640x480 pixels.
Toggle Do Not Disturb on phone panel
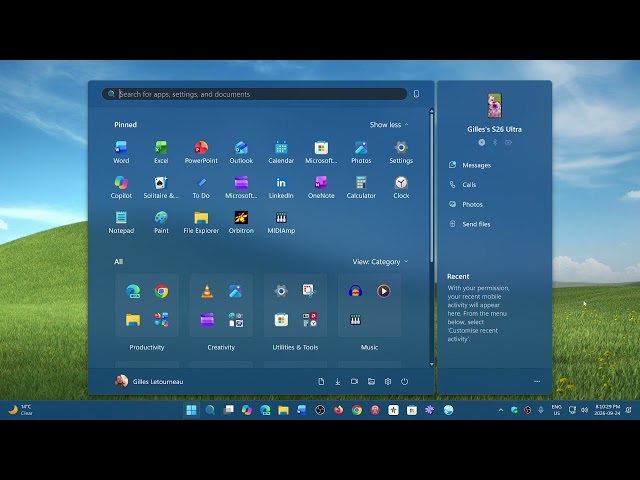[482, 142]
